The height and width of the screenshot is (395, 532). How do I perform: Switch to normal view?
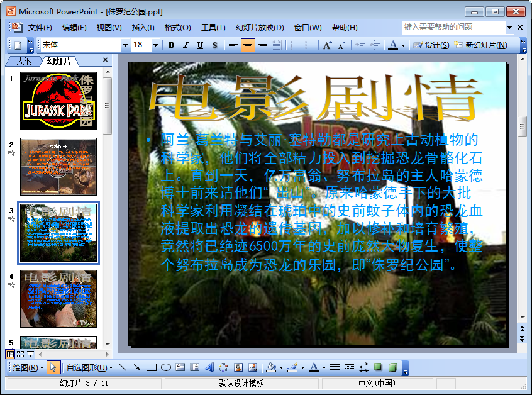[x=10, y=354]
